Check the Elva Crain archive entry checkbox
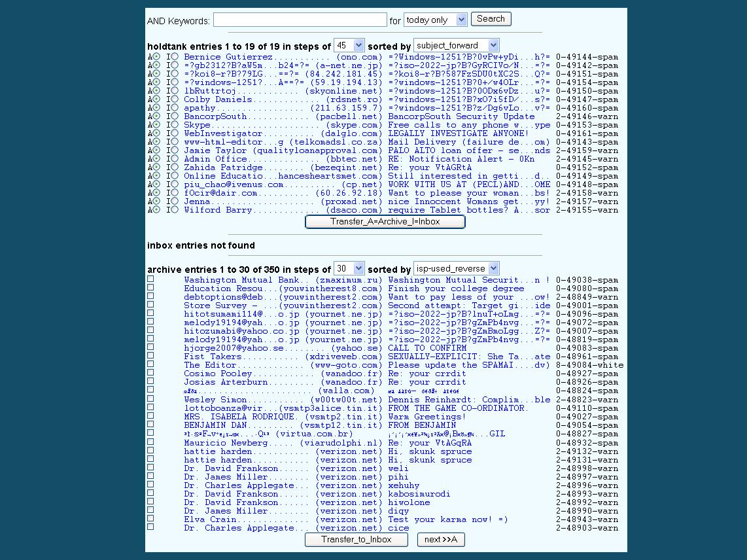Screen dimensions: 747x560 point(150,518)
